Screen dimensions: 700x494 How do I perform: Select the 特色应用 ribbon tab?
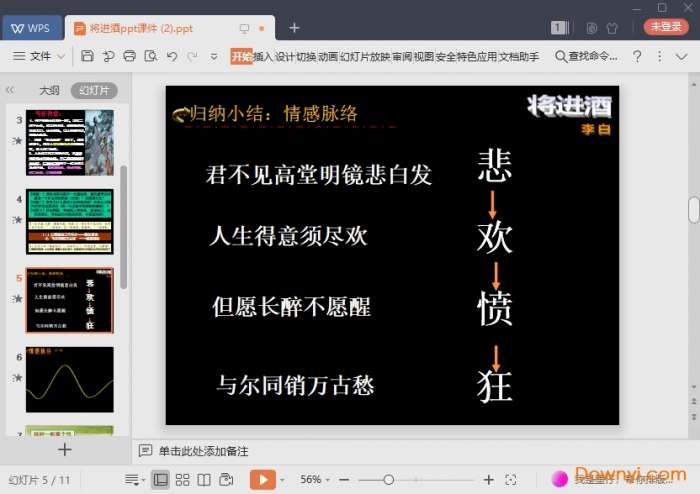point(477,56)
